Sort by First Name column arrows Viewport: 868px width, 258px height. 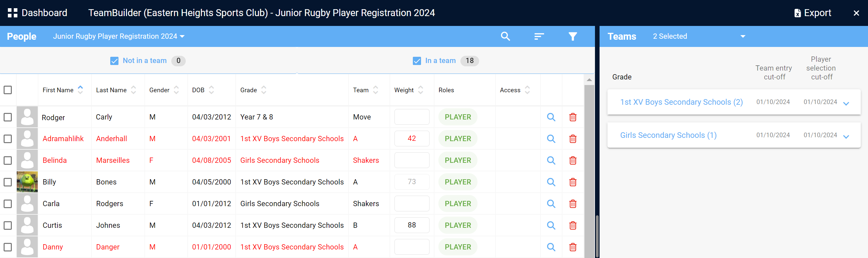point(80,90)
